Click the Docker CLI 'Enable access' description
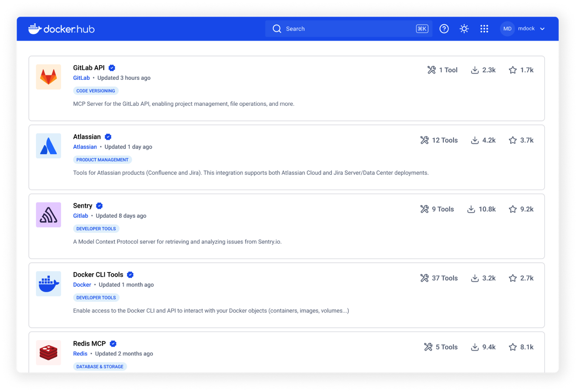Screen dimensions: 578x392 tap(211, 310)
